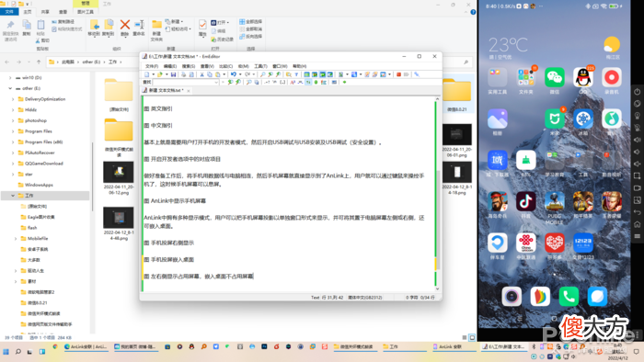Open the 新建项目 dropdown in Explorer ribbon
644x362 pixels.
click(x=175, y=22)
